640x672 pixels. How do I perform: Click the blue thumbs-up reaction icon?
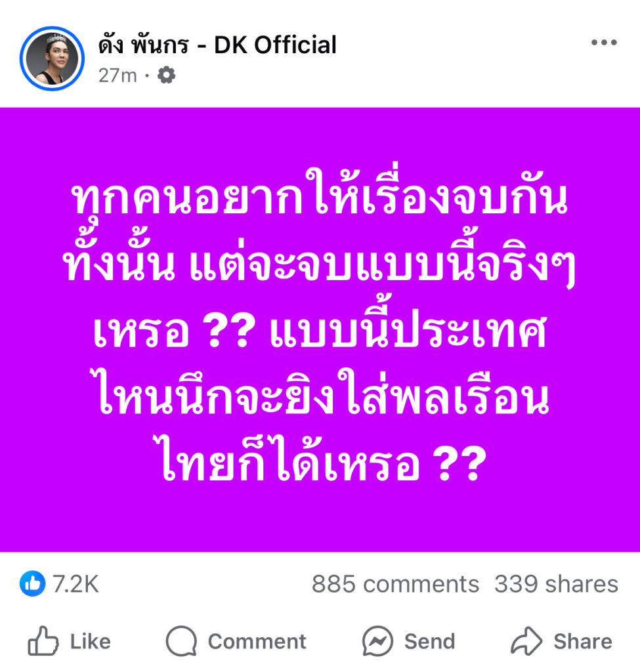pyautogui.click(x=33, y=583)
